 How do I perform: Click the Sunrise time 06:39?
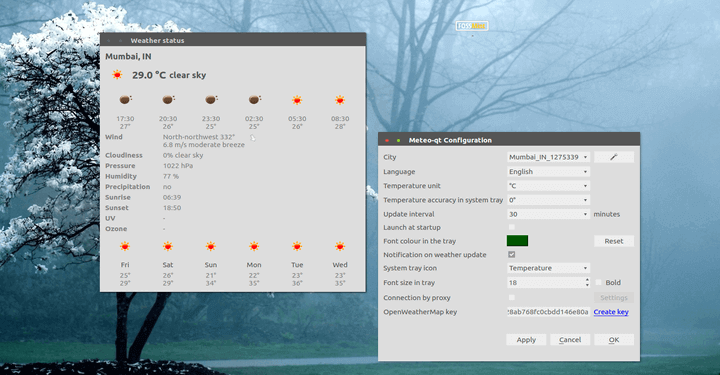172,197
